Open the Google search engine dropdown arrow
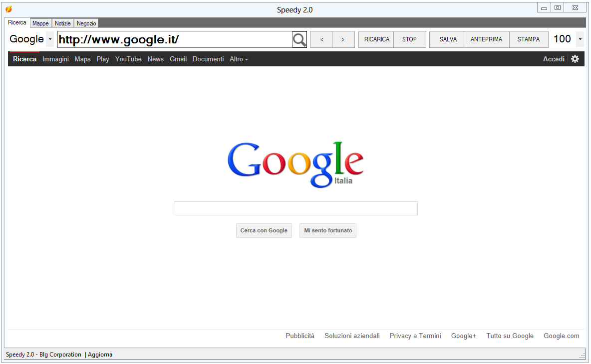This screenshot has width=591, height=364. click(50, 39)
